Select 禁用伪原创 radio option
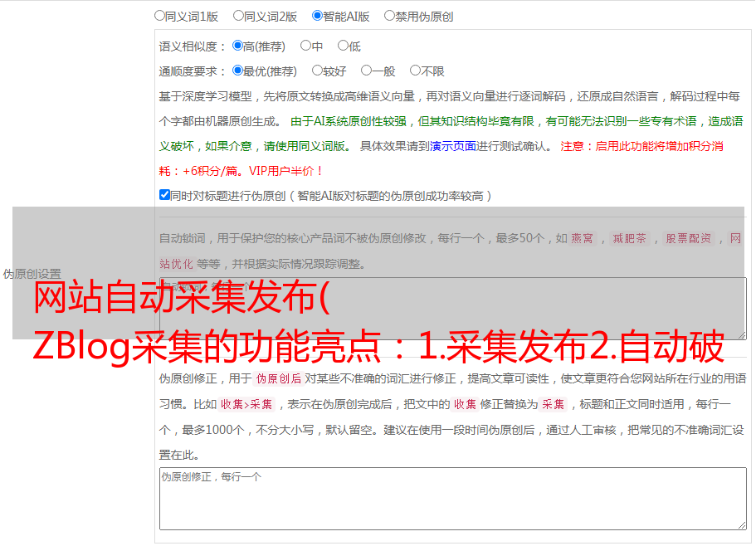The width and height of the screenshot is (756, 546). (389, 16)
